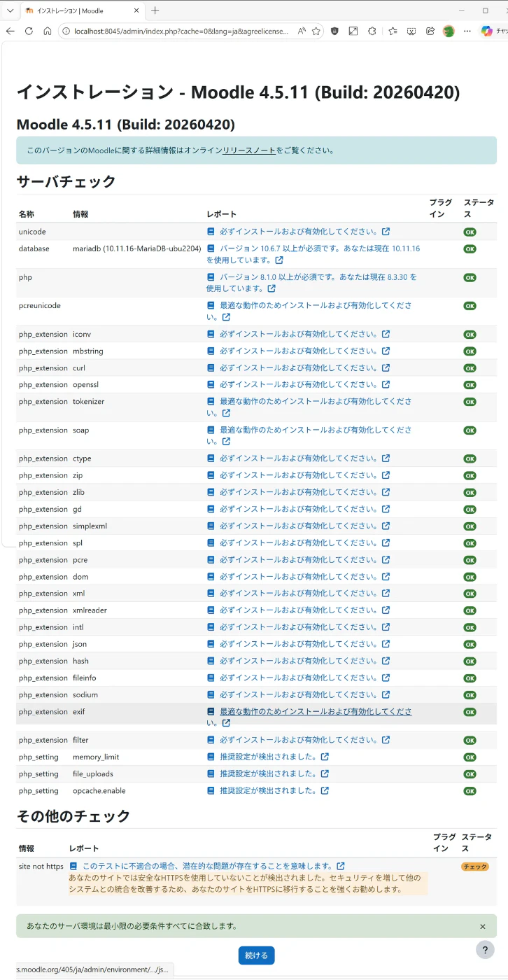Open book icon in the spl row
The height and width of the screenshot is (980, 508).
coord(211,543)
